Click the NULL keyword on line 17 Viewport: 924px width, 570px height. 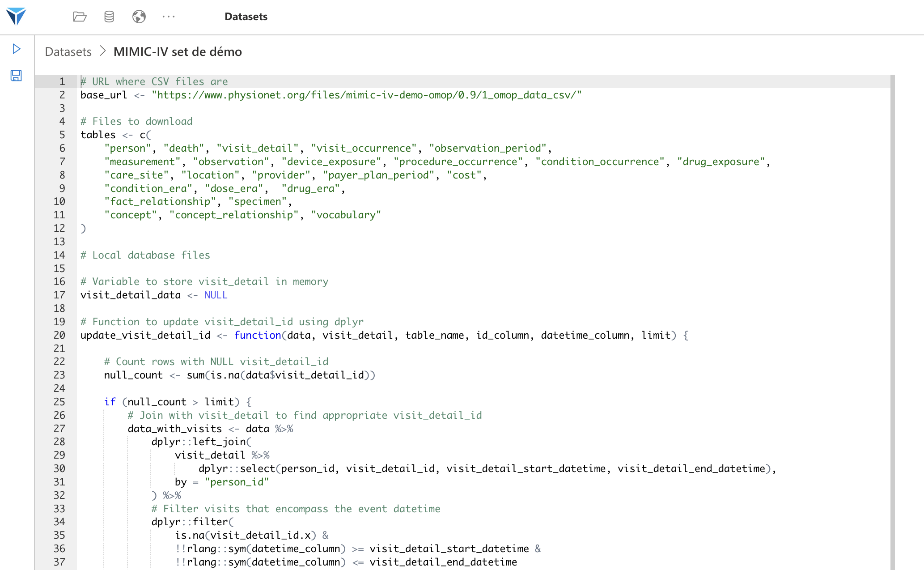click(x=216, y=295)
